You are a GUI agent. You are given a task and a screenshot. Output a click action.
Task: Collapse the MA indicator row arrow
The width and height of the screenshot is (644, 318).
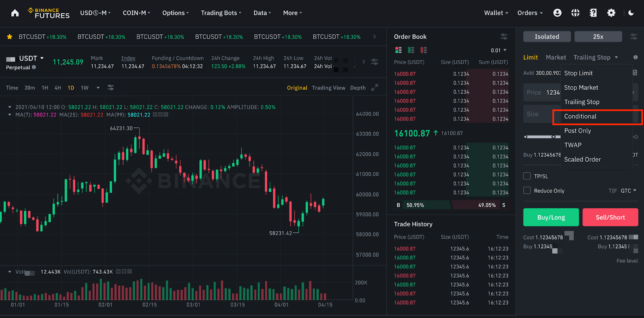pos(10,115)
